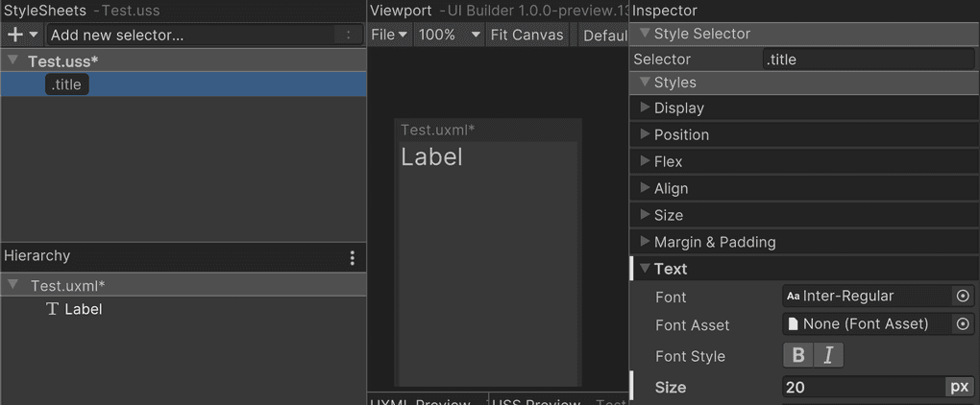Click the Fit Canvas button
980x405 pixels.
point(527,35)
